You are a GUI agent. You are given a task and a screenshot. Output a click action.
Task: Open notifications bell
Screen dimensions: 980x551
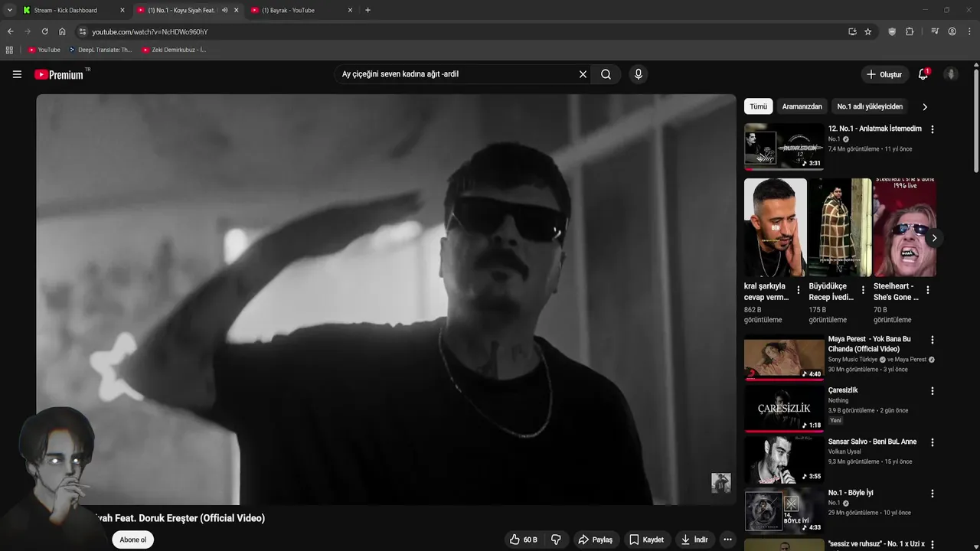(x=923, y=74)
